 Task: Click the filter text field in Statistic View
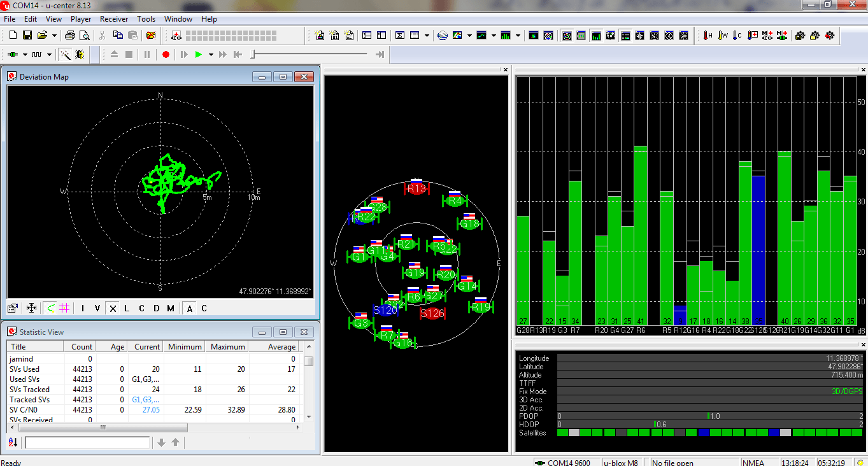(87, 442)
